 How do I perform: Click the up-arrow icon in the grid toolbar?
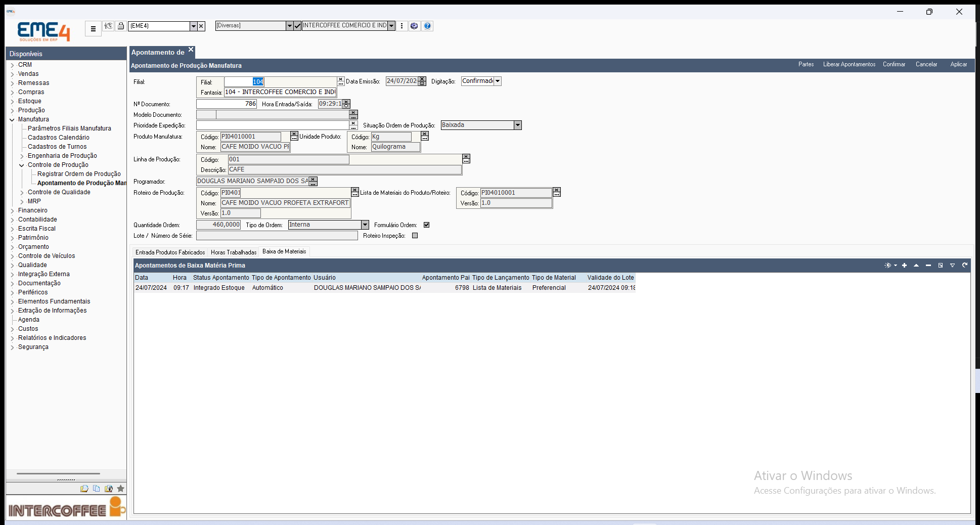click(x=916, y=266)
